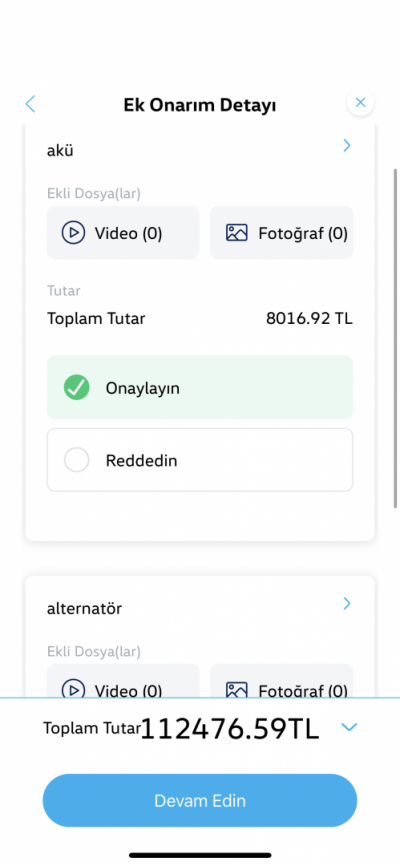This screenshot has width=400, height=866.
Task: Tap the picture icon in alternatör Fotoğraf
Action: point(236,689)
